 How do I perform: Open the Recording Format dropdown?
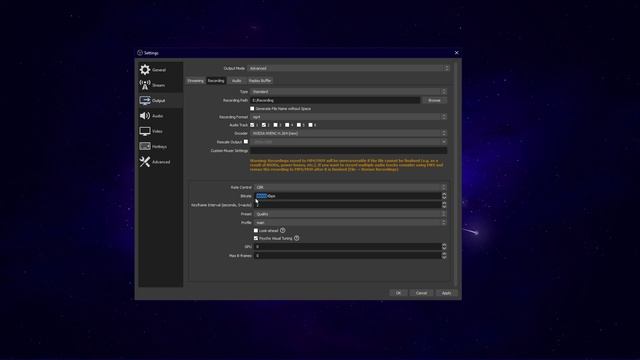point(349,117)
